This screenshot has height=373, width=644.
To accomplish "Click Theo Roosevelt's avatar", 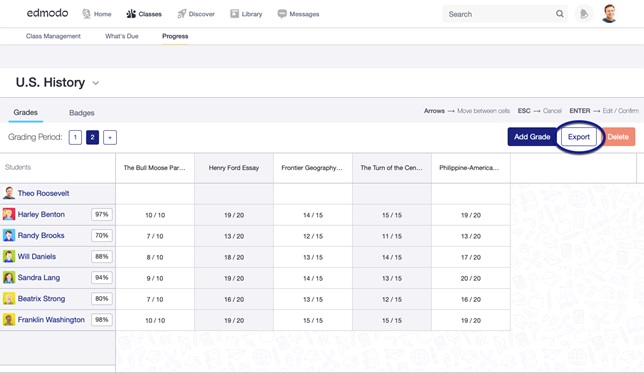I will [9, 193].
